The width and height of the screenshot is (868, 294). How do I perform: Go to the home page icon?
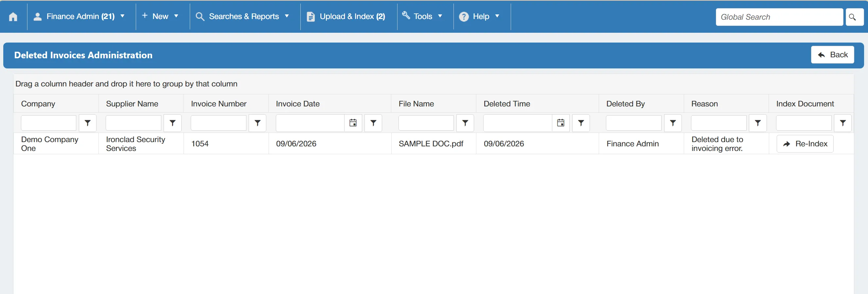click(13, 16)
